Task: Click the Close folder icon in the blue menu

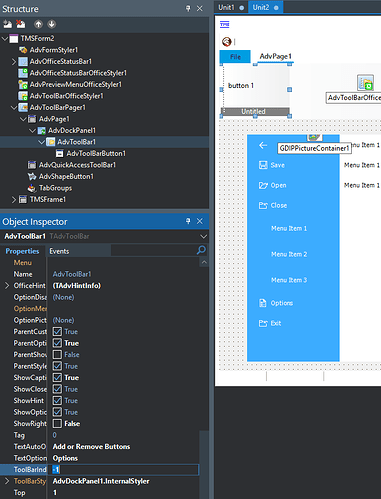Action: [x=263, y=205]
